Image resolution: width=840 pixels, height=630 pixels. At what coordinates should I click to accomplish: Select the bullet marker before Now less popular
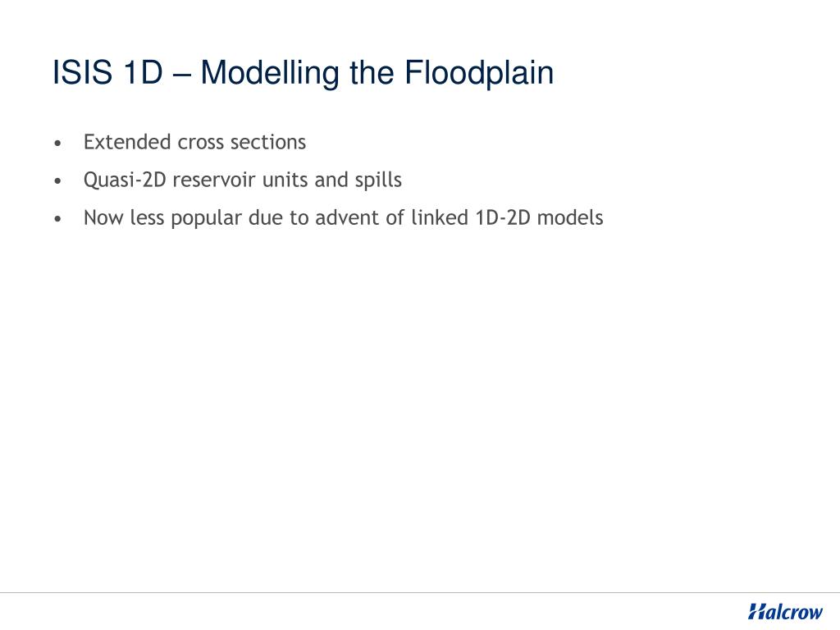point(58,218)
